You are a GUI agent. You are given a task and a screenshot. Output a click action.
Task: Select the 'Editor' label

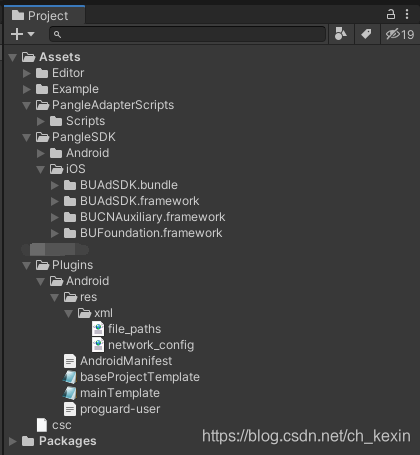[68, 73]
